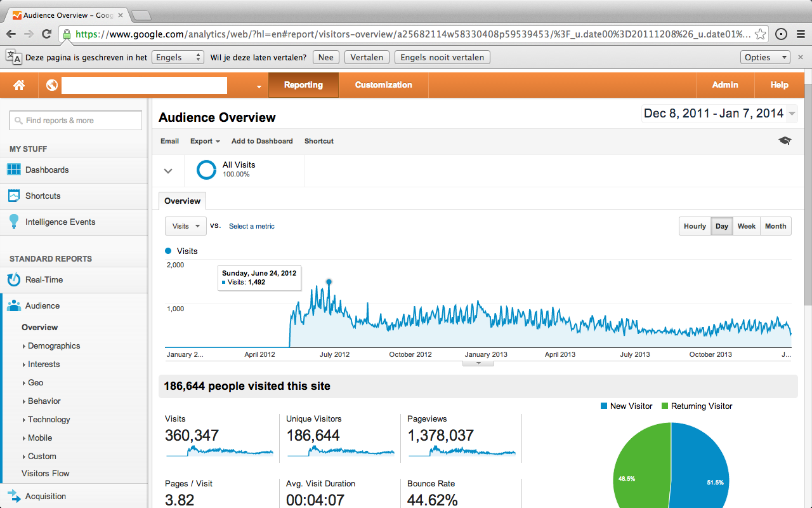Switch graph to Month view
This screenshot has width=812, height=508.
[x=776, y=226]
